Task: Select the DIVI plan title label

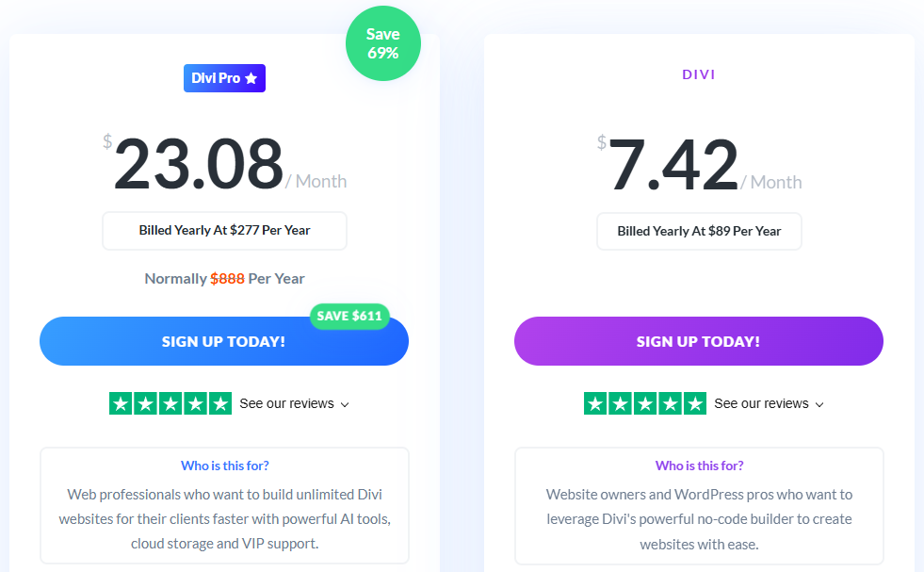Action: pos(699,74)
